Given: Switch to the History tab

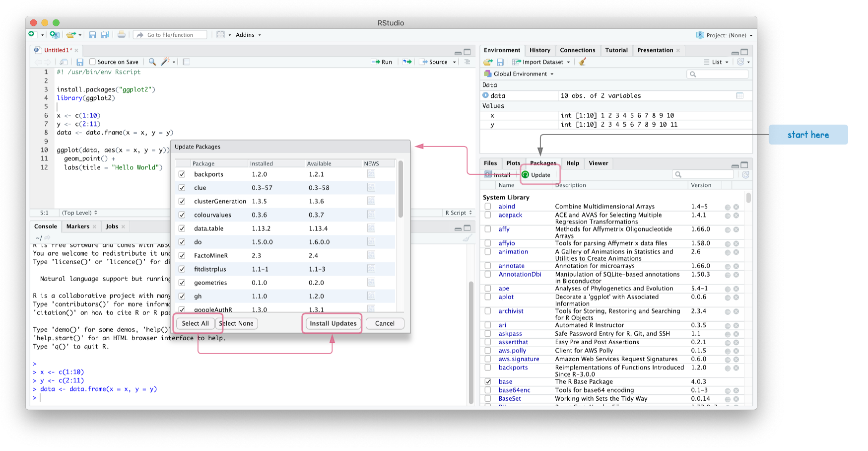Looking at the screenshot, I should [x=539, y=50].
